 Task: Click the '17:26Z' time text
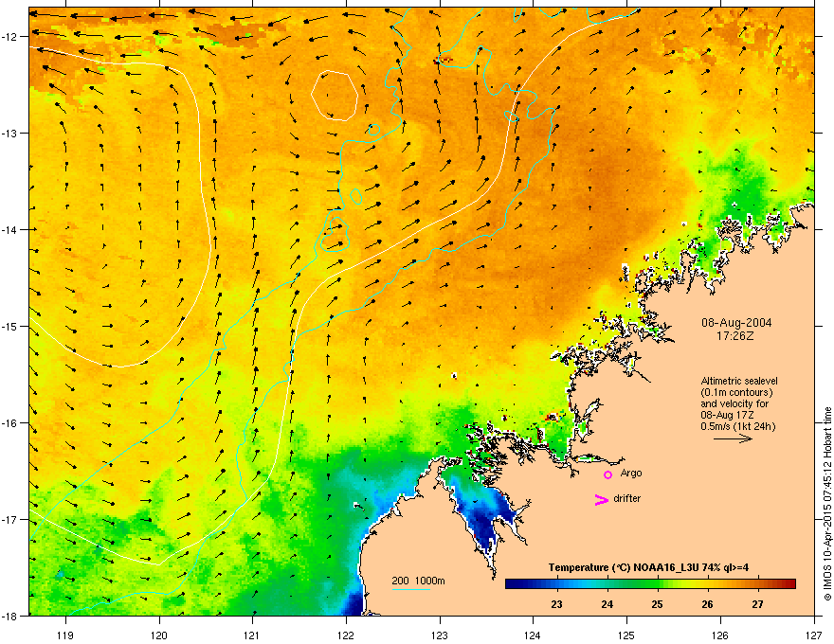pos(735,336)
